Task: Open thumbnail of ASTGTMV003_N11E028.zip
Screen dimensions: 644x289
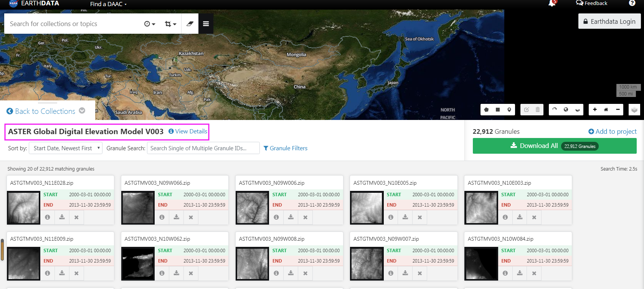Action: 24,208
